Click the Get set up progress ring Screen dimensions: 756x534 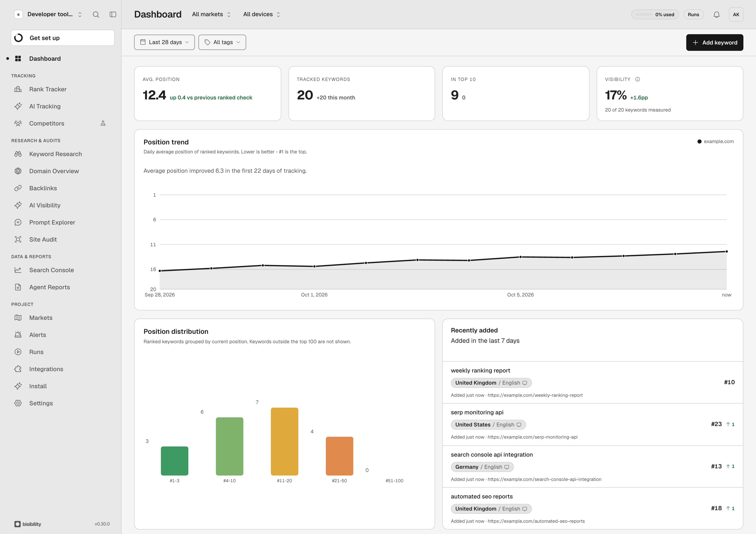(19, 38)
